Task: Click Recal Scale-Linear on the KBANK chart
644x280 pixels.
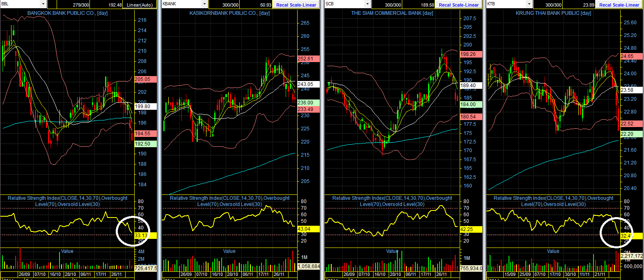Action: click(x=296, y=5)
